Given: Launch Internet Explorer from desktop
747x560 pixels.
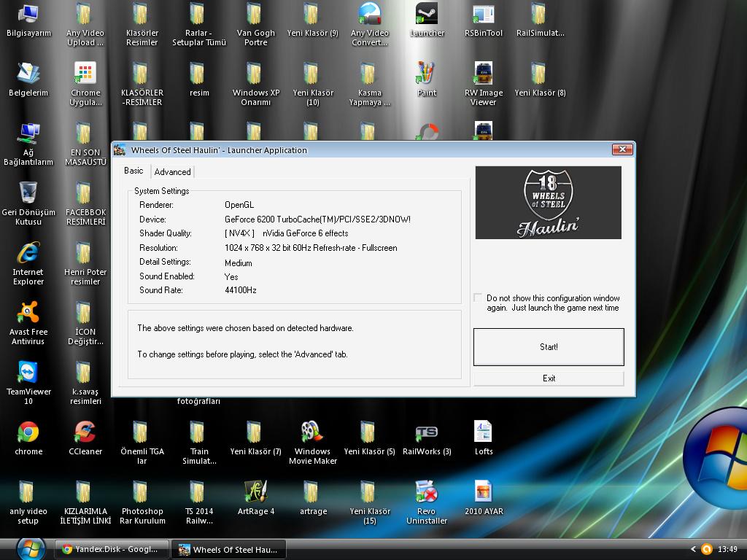Looking at the screenshot, I should click(28, 263).
